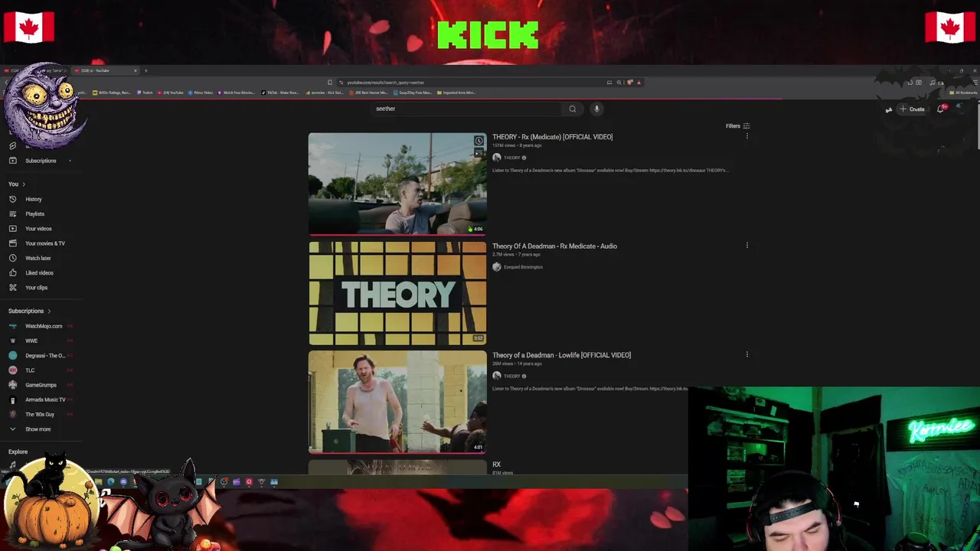This screenshot has height=551, width=980.
Task: Open more options for Rx Medicate Audio video
Action: [747, 246]
